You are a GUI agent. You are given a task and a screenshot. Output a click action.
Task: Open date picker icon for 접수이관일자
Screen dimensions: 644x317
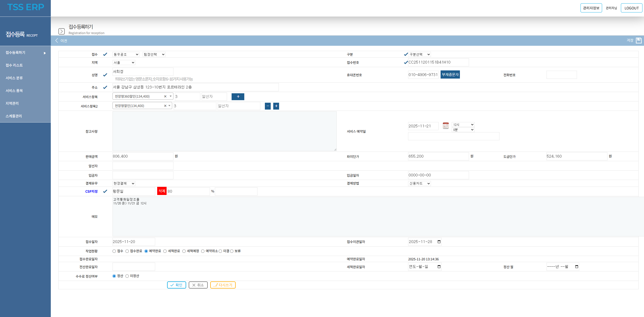pos(439,242)
